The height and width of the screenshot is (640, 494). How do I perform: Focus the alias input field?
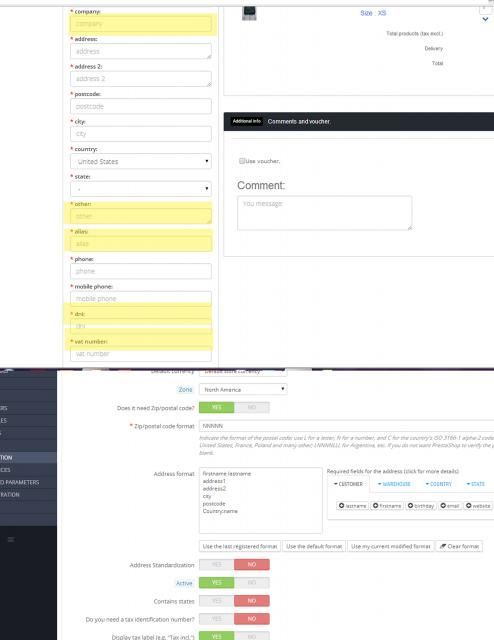coord(141,244)
